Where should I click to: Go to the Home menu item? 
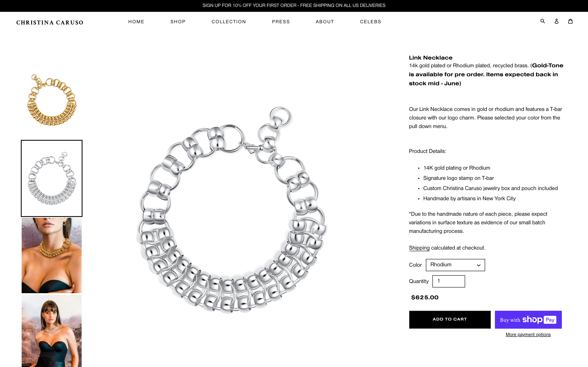(136, 22)
